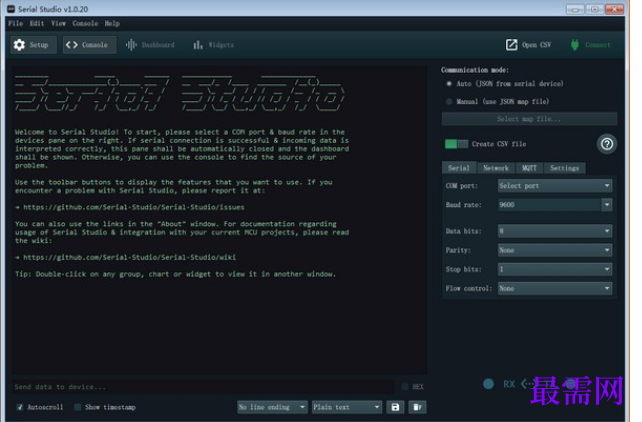642x422 pixels.
Task: Minimize the Serial Studio window
Action: point(575,9)
